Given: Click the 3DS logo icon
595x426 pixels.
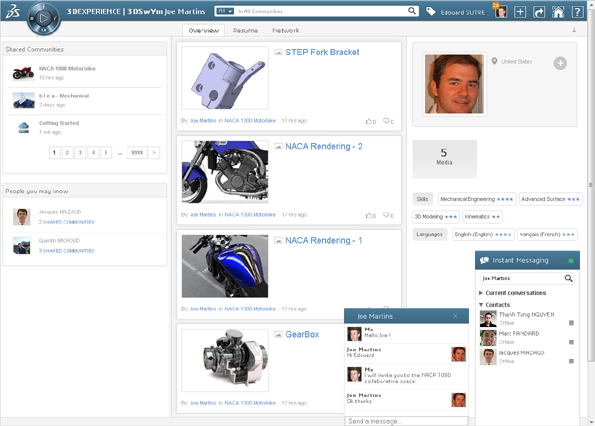Looking at the screenshot, I should click(13, 11).
